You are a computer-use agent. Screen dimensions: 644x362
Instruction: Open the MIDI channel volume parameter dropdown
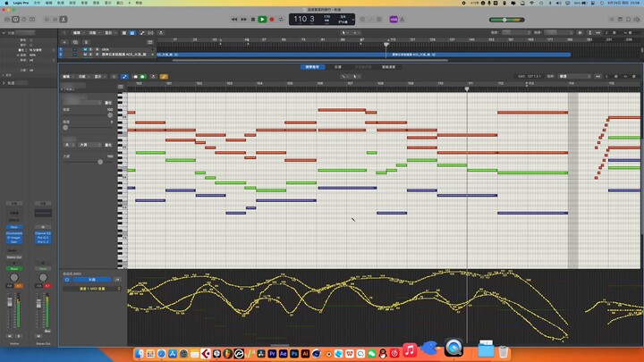coord(93,289)
